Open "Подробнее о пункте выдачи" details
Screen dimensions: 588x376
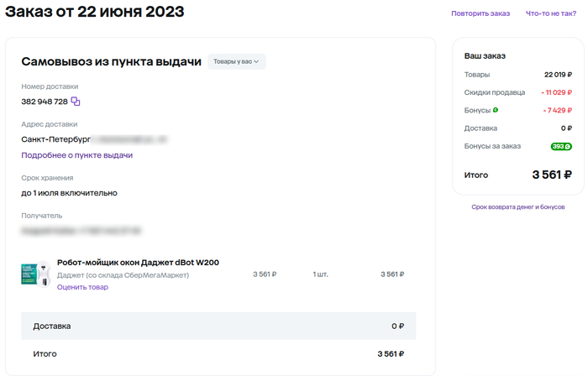point(76,155)
